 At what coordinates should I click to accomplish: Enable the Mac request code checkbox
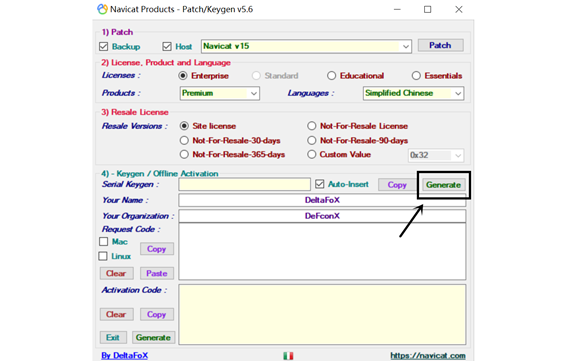(x=104, y=241)
